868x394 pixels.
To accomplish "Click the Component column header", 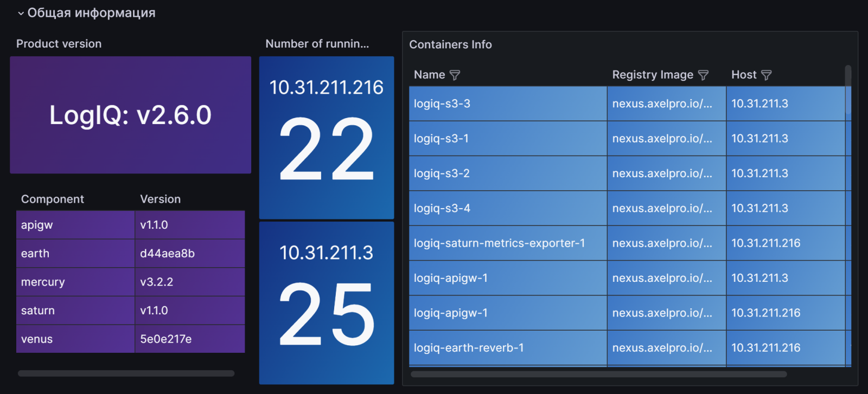I will coord(53,199).
